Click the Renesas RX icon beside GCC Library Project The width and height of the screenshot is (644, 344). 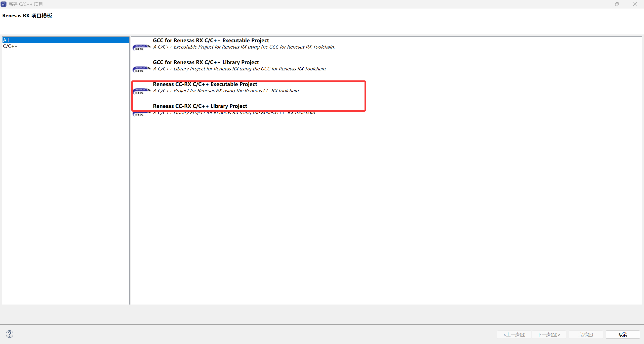[x=141, y=69]
